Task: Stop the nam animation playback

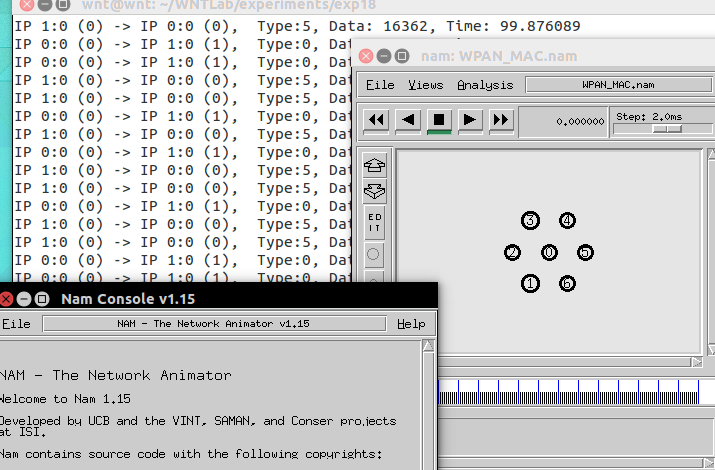Action: (439, 120)
